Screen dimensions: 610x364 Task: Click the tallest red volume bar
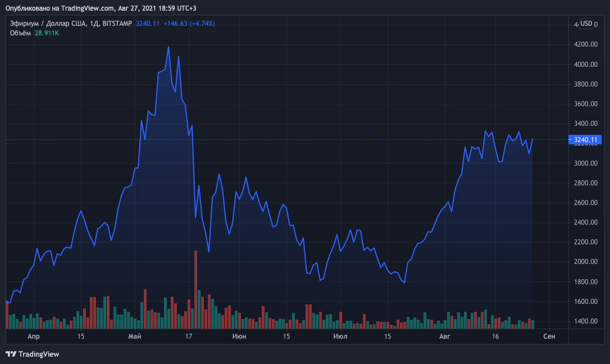point(195,290)
